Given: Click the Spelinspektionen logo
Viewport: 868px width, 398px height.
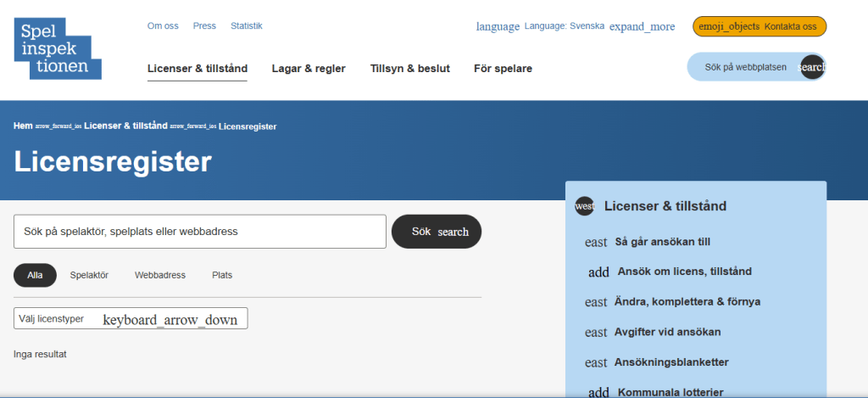Looking at the screenshot, I should pyautogui.click(x=57, y=48).
